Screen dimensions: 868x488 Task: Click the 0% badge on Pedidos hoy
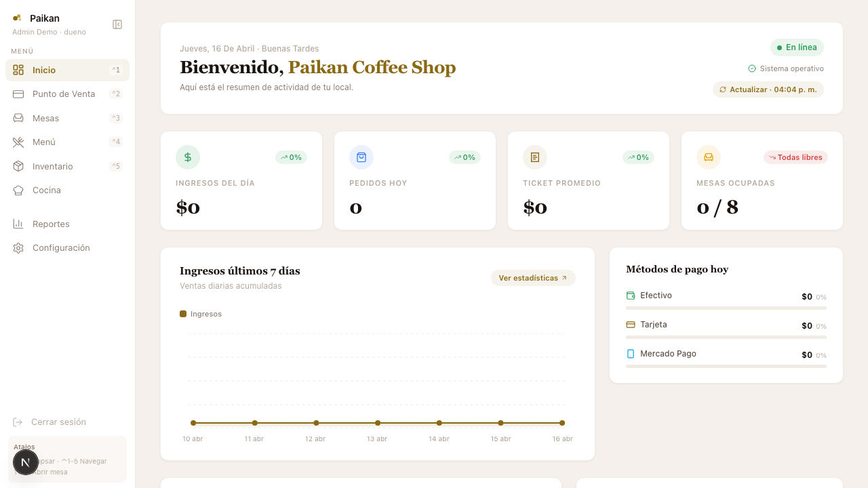coord(465,157)
